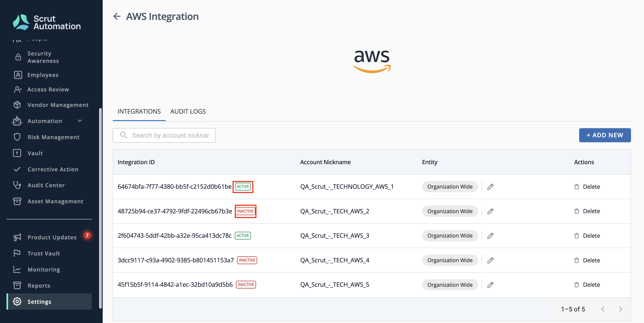Click the Asset Management archive icon

coord(17,201)
